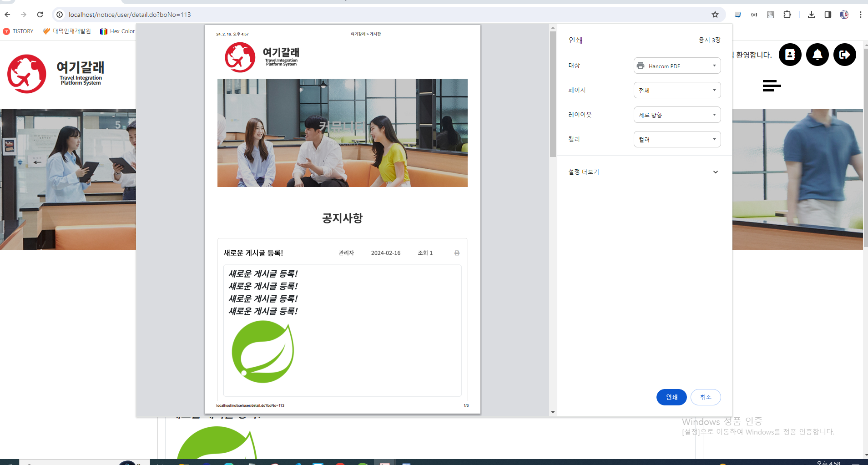Open the 레이아웃 세로 방향 dropdown
868x465 pixels.
[x=677, y=115]
